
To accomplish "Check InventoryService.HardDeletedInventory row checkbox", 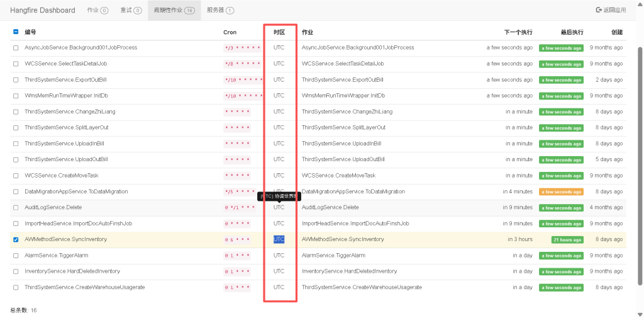I will [x=16, y=271].
